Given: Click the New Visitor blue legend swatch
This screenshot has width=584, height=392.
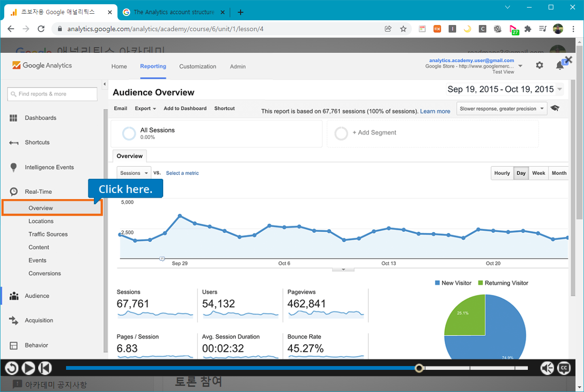Looking at the screenshot, I should coord(437,283).
